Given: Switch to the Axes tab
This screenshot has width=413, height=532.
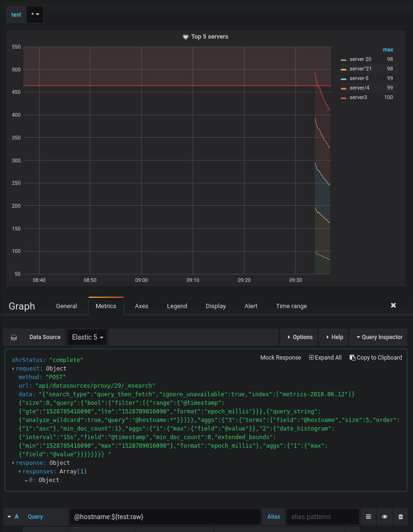Looking at the screenshot, I should click(141, 306).
